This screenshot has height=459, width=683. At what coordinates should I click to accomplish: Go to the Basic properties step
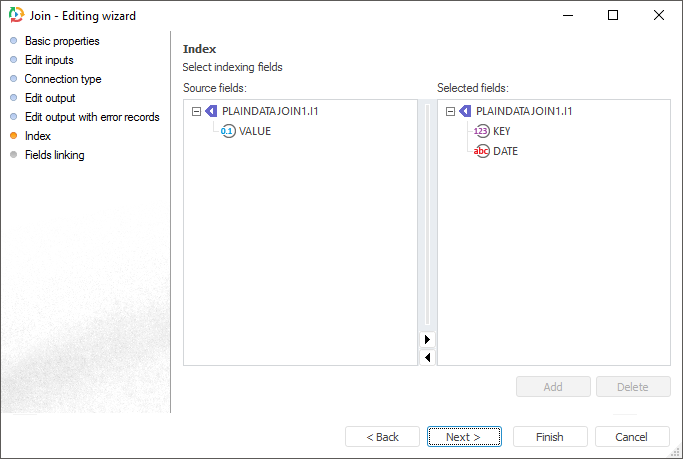coord(61,41)
